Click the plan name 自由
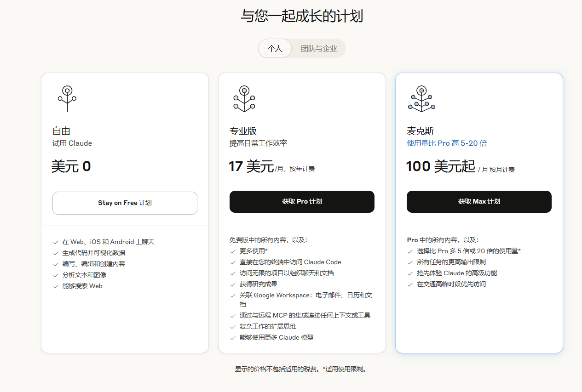Image resolution: width=582 pixels, height=392 pixels. 61,131
